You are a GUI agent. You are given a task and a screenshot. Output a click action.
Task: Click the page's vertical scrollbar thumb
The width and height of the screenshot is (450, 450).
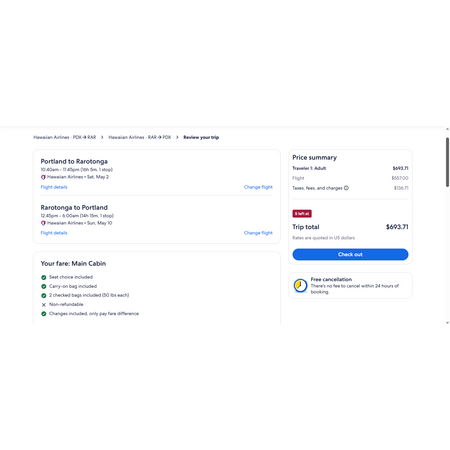[x=447, y=162]
